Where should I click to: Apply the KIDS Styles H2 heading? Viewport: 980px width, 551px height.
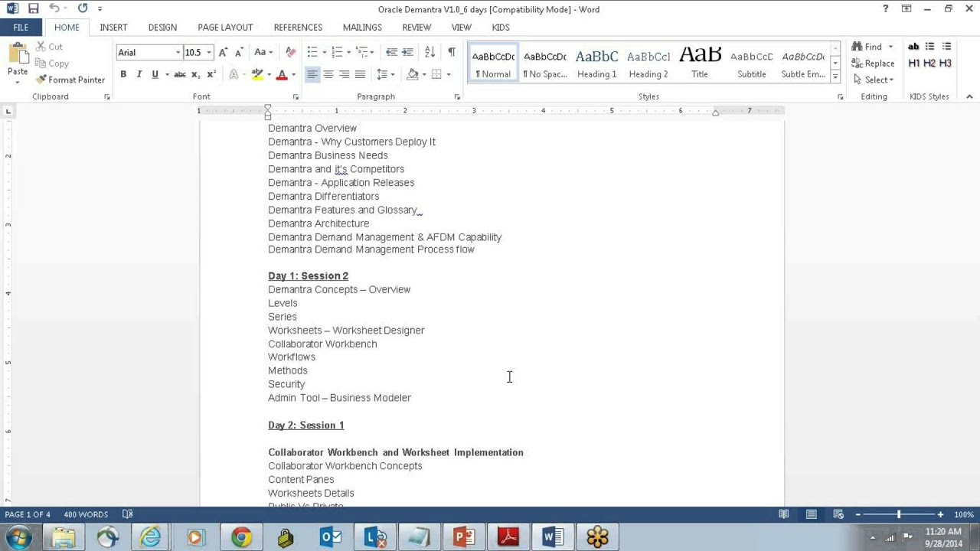pos(929,64)
